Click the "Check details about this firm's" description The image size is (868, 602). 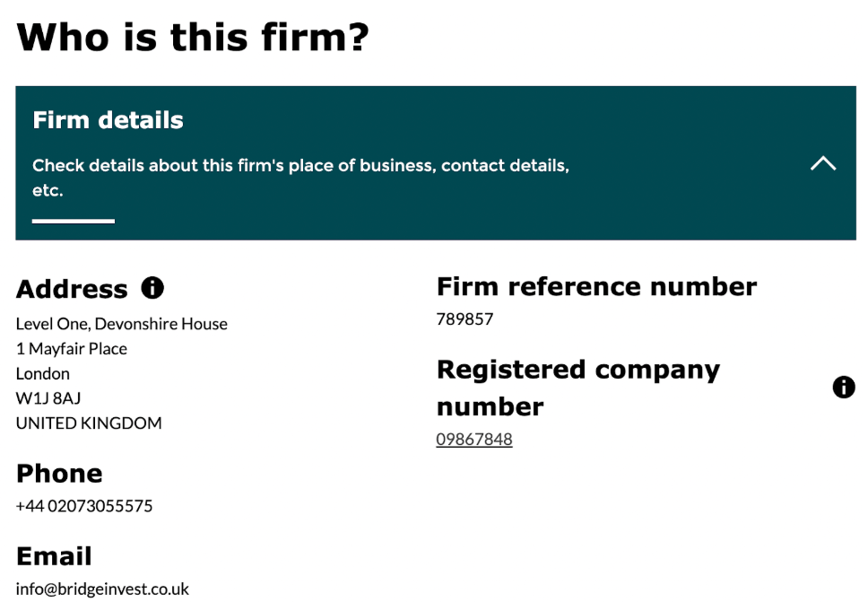tap(300, 166)
